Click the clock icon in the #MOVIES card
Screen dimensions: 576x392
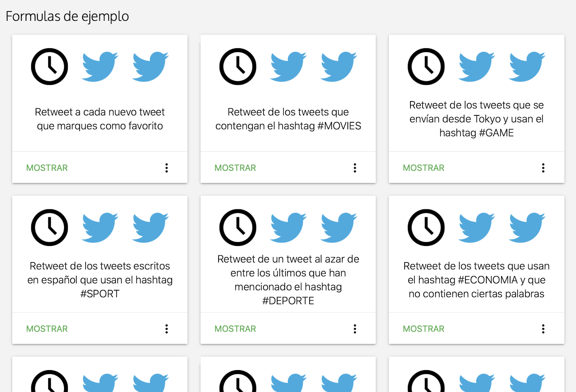point(238,67)
